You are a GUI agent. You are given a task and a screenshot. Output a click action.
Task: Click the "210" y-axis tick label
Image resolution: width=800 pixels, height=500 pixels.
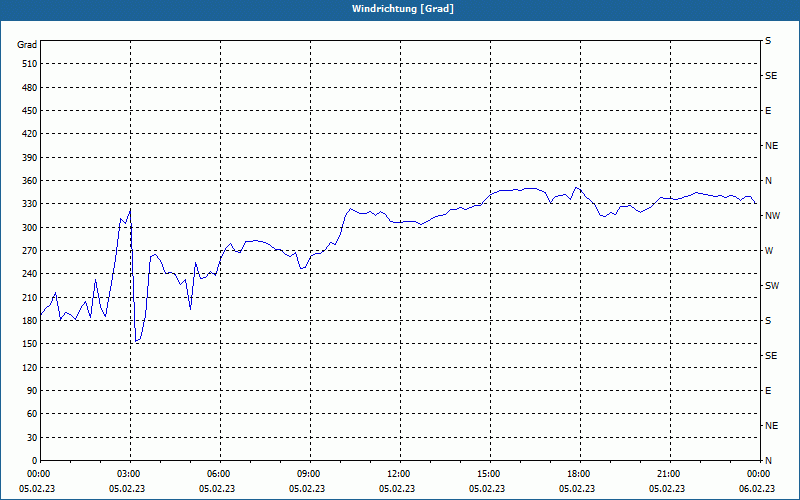coord(30,297)
